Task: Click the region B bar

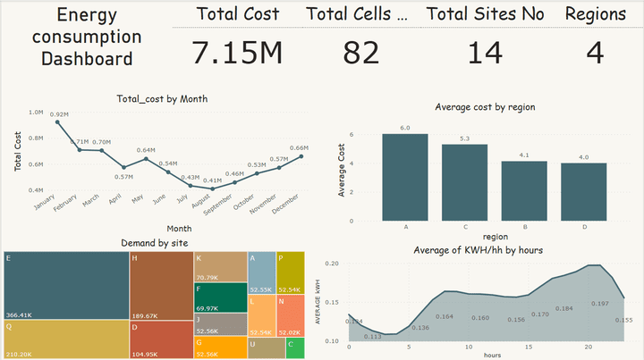Action: (x=524, y=191)
